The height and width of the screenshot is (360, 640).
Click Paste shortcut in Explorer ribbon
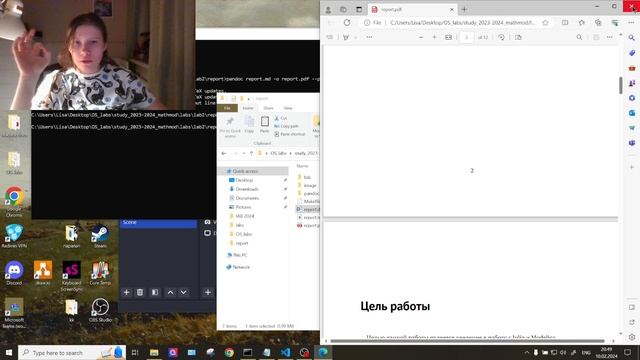pyautogui.click(x=289, y=134)
